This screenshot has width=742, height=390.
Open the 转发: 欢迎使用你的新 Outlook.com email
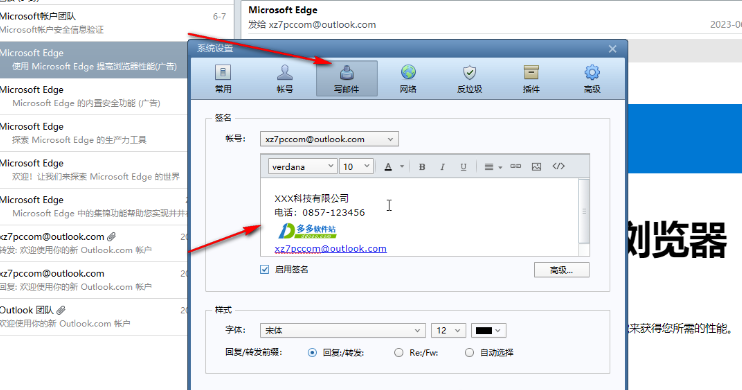click(94, 243)
